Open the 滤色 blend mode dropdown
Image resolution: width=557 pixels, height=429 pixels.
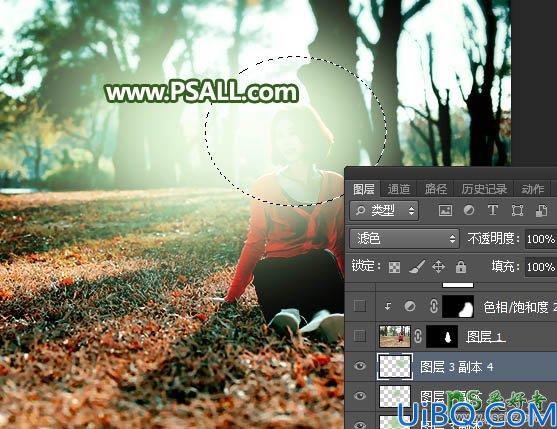click(404, 238)
